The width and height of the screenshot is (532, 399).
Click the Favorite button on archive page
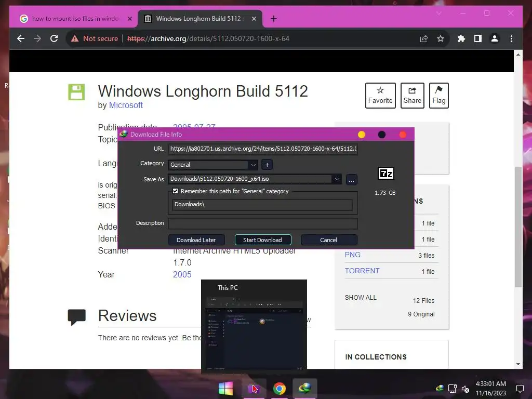[380, 96]
